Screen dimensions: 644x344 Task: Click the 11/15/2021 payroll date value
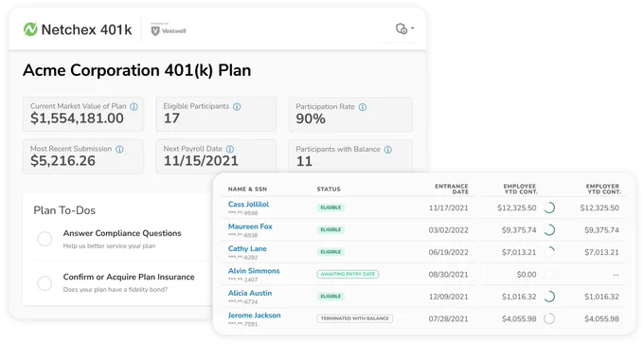[201, 161]
